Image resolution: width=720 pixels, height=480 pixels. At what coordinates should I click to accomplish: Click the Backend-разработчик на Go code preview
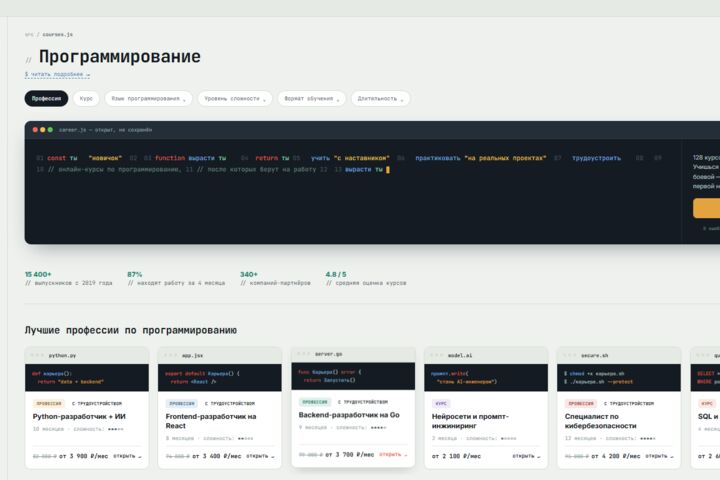click(353, 376)
